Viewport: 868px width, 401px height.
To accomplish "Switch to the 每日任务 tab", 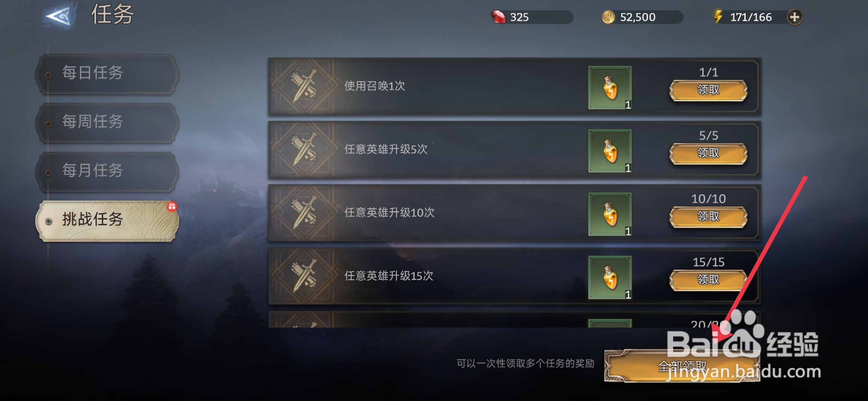I will point(107,74).
